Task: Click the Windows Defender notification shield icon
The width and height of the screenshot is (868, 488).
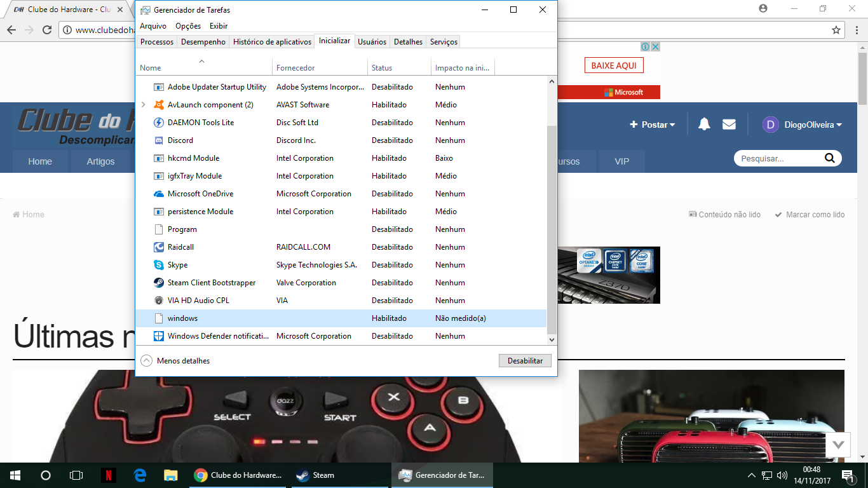Action: coord(159,336)
